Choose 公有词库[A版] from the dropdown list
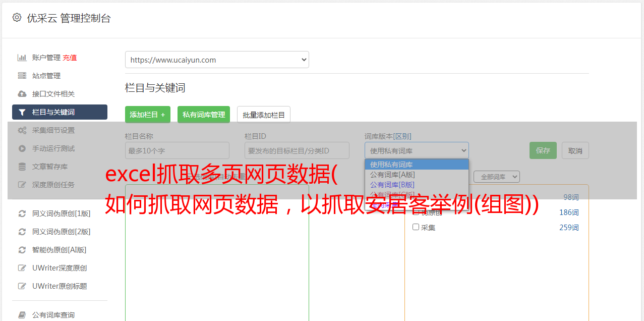The height and width of the screenshot is (321, 644). pyautogui.click(x=392, y=175)
